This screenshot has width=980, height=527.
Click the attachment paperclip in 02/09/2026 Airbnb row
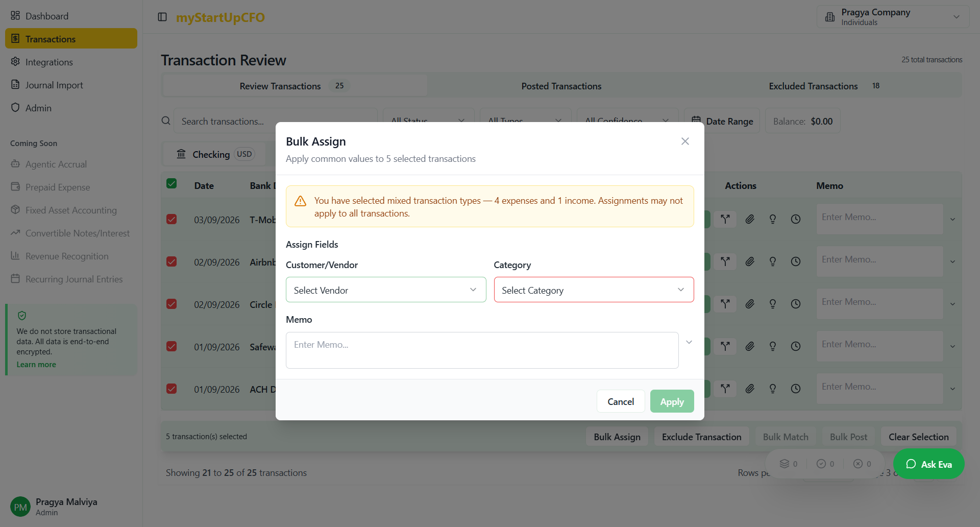point(749,261)
